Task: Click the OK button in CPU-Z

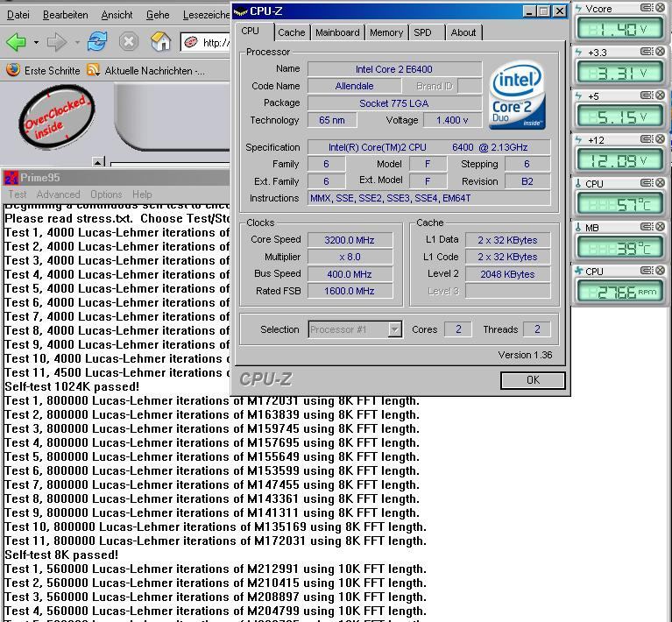Action: tap(533, 380)
